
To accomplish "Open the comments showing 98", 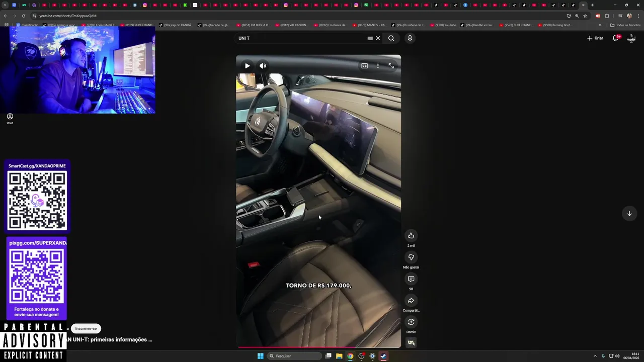I will [x=411, y=279].
